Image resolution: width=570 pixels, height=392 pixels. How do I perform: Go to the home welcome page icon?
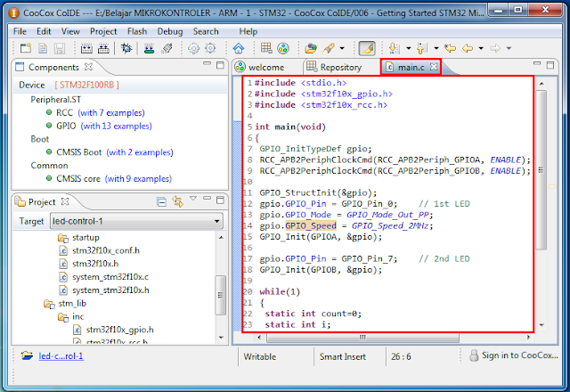click(x=239, y=48)
